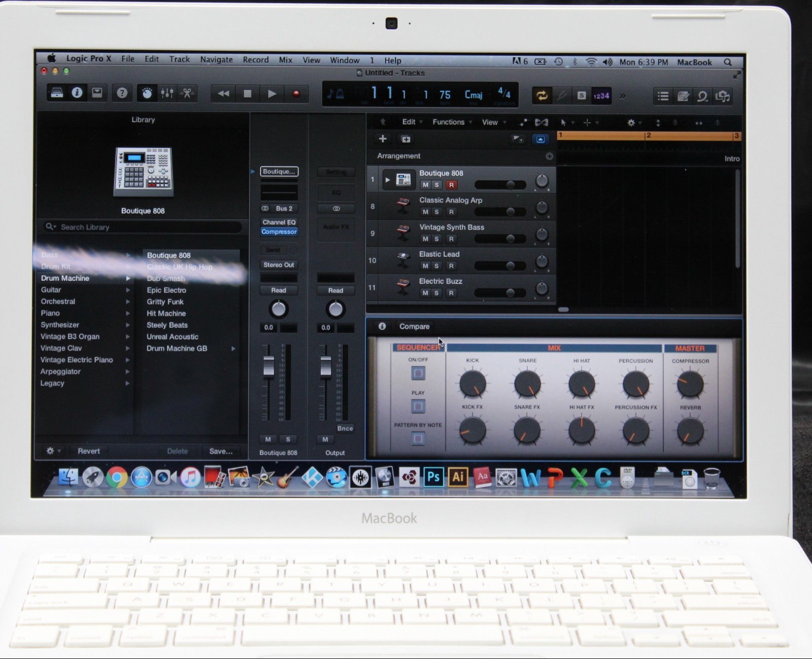Click the Stop transport button

tap(248, 93)
